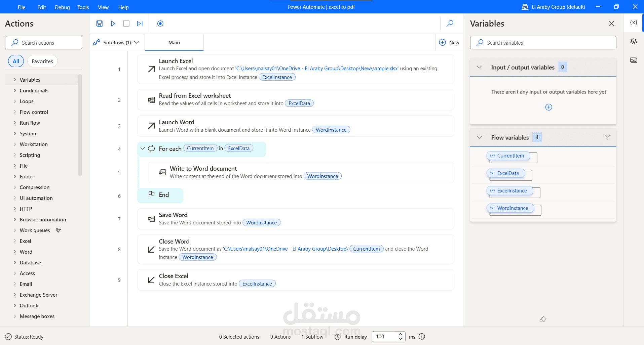644x345 pixels.
Task: Click the ExcelData variable in Flow variables
Action: pyautogui.click(x=505, y=173)
